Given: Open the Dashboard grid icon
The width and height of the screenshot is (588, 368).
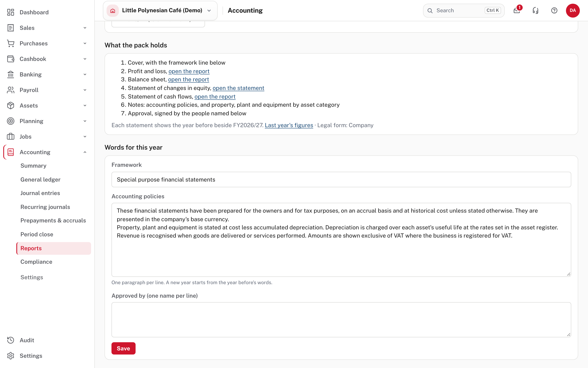Looking at the screenshot, I should coord(10,12).
